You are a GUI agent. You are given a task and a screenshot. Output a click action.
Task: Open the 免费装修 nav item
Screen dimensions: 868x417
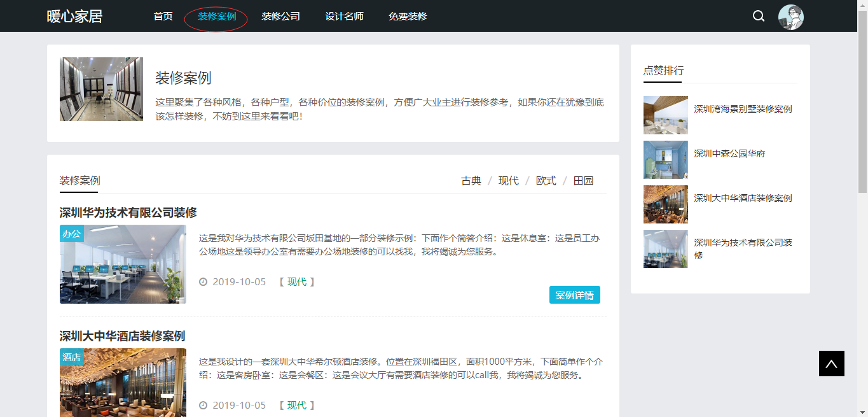(408, 17)
